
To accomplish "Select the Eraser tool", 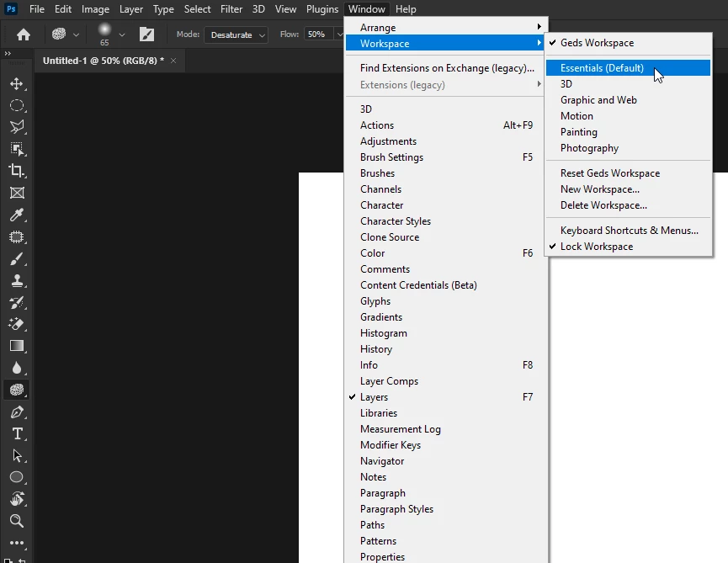I will [17, 324].
